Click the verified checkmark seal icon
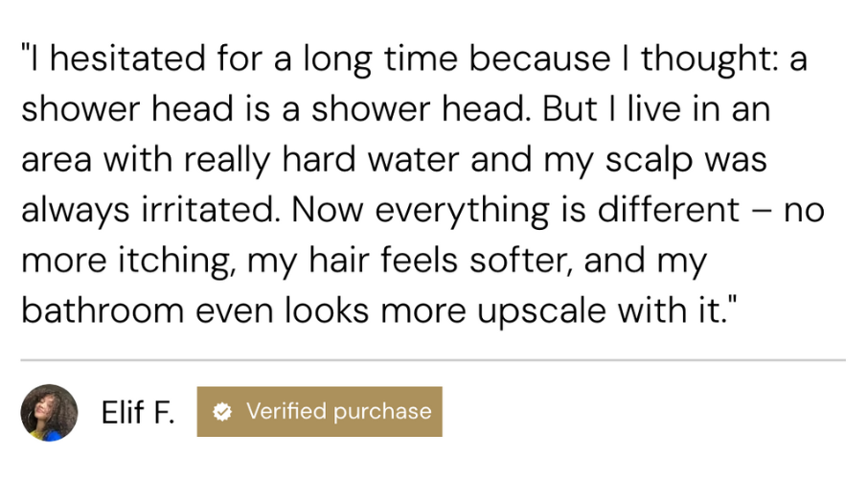Image resolution: width=868 pixels, height=482 pixels. pos(222,412)
